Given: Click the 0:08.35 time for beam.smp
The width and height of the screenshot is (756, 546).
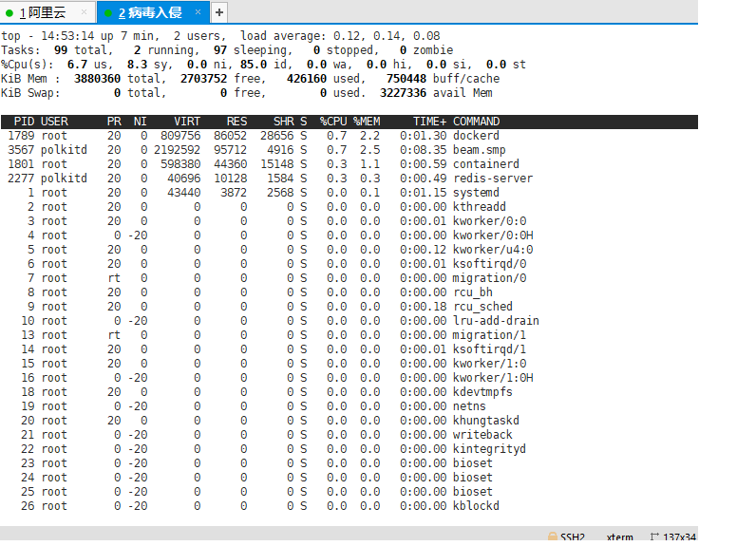Looking at the screenshot, I should click(423, 150).
